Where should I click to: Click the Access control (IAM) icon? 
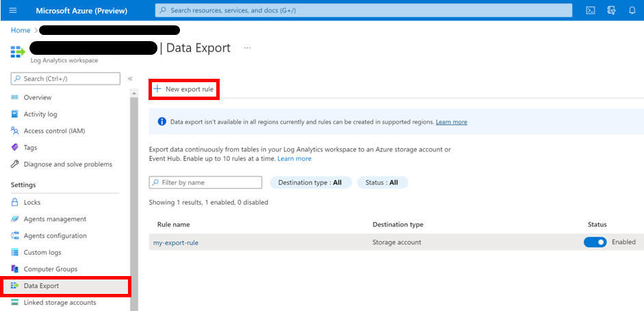click(x=15, y=131)
